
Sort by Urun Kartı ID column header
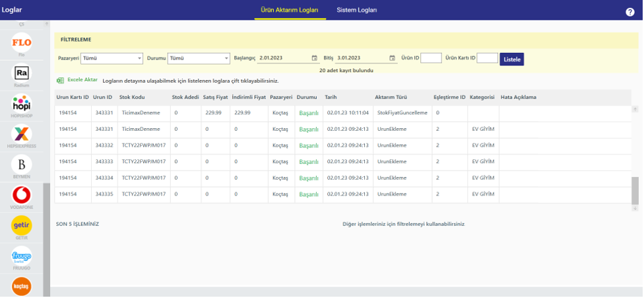[73, 97]
